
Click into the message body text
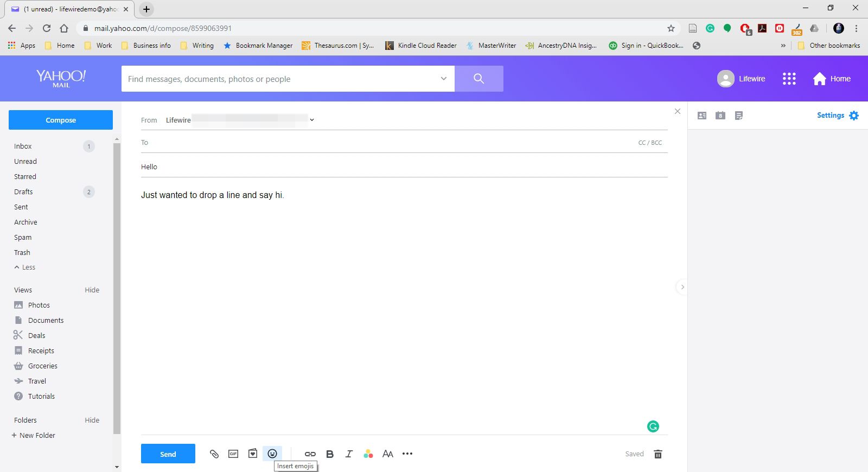click(x=212, y=195)
